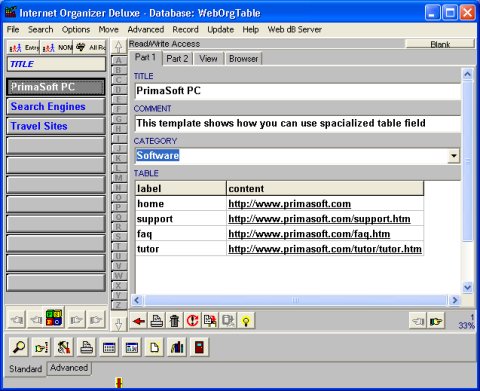Screen dimensions: 480x391
Task: Click the copy record documents icon
Action: tap(210, 321)
